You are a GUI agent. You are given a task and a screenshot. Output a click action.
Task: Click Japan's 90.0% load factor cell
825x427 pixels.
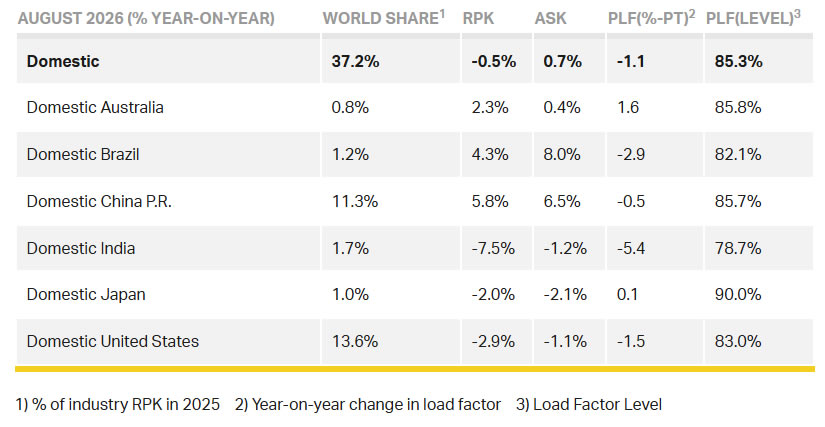coord(738,294)
